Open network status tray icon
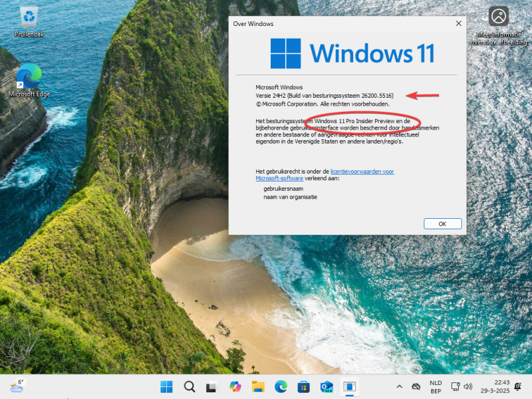Screen dimensions: 532x399 click(x=456, y=386)
